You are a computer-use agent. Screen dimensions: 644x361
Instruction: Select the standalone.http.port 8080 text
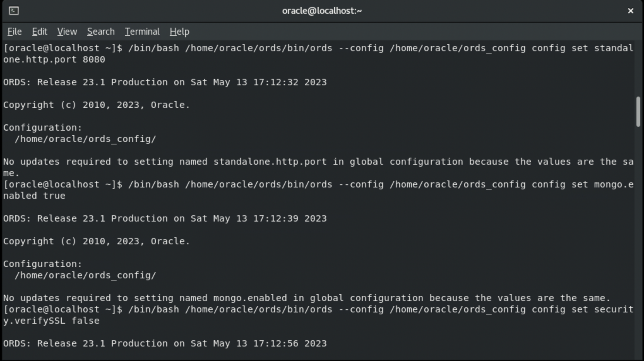coord(54,59)
